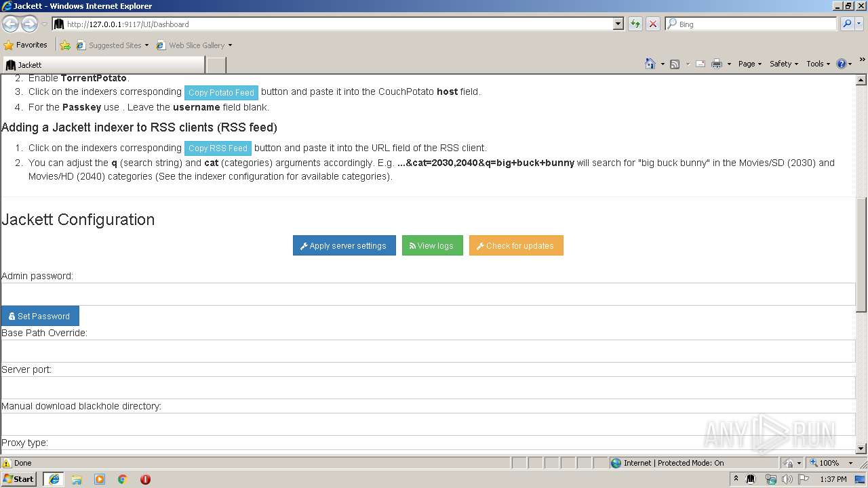The width and height of the screenshot is (868, 488).
Task: Expand the command bar overflow chevron
Action: (863, 60)
